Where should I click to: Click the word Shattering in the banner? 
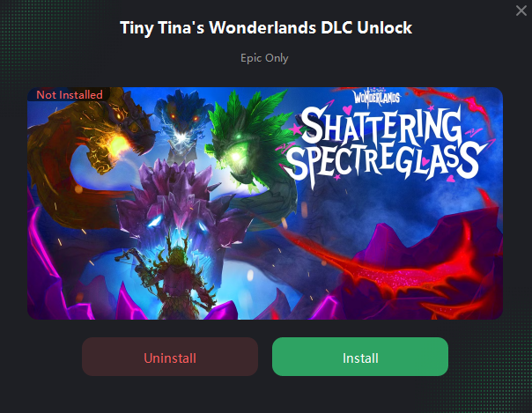[x=380, y=127]
